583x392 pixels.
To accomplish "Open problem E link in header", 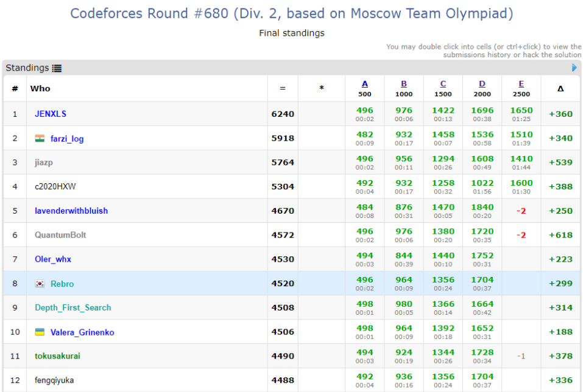I will pyautogui.click(x=521, y=84).
